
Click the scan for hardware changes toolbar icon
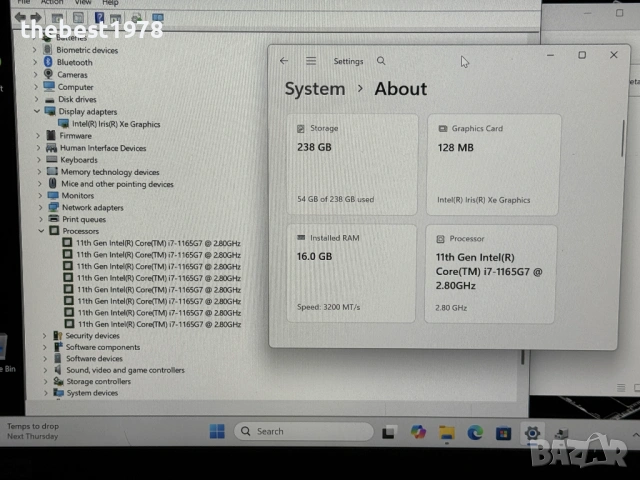[136, 18]
